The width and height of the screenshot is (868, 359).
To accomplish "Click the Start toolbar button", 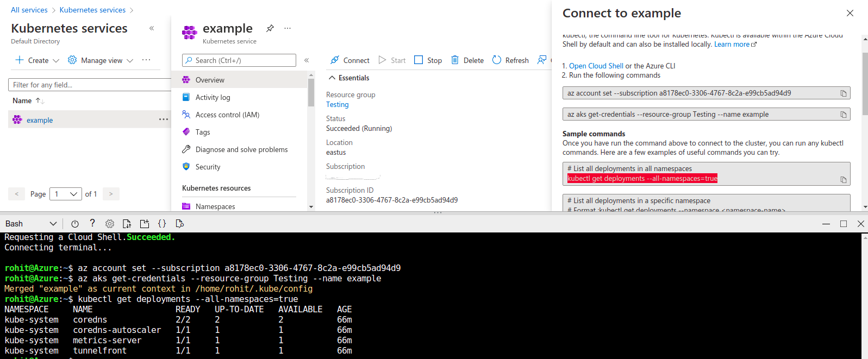I will pyautogui.click(x=392, y=60).
